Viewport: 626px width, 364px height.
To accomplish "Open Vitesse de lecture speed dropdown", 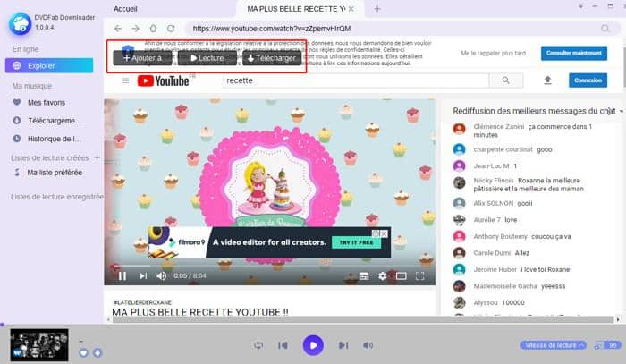I will 554,345.
